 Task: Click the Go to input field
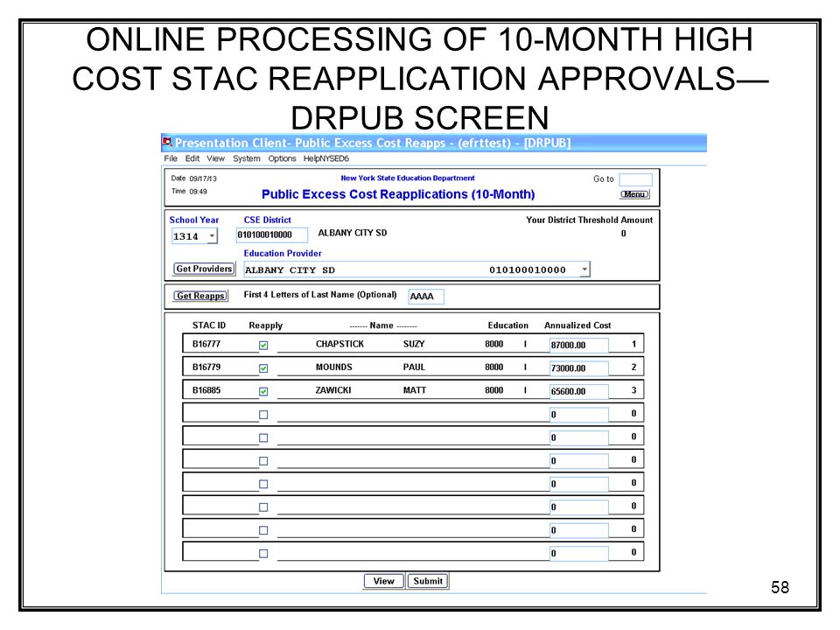tap(635, 179)
